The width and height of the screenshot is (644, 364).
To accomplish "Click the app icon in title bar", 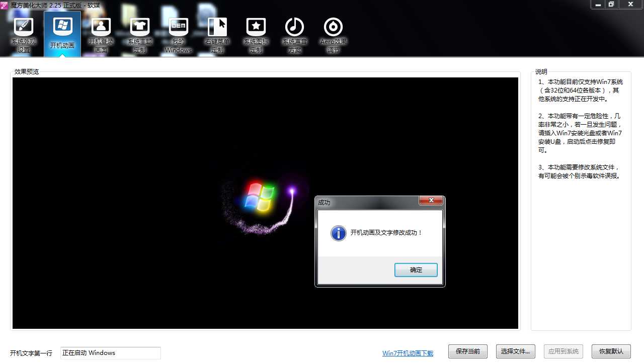I will coord(5,5).
